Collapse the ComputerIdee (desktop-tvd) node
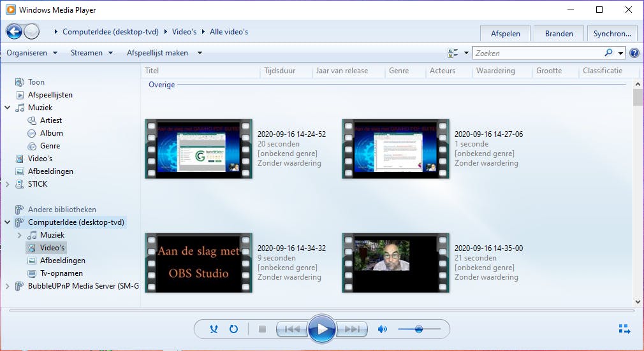Screen dimensions: 644x351 8,222
